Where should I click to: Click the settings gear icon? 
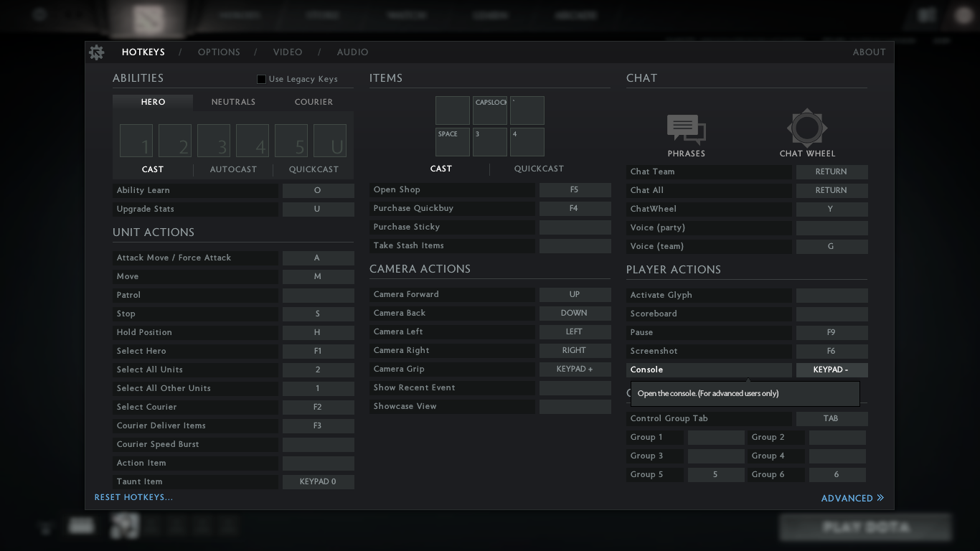click(x=96, y=52)
